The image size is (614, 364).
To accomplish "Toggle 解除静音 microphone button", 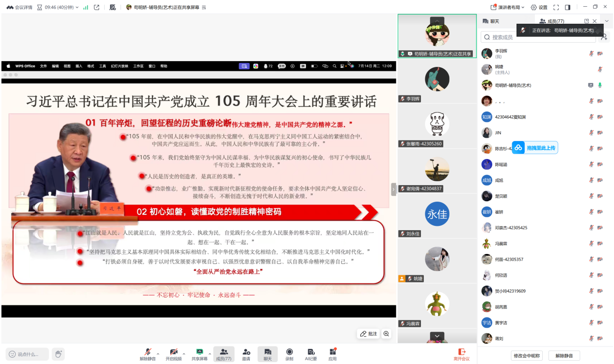I will click(x=147, y=354).
